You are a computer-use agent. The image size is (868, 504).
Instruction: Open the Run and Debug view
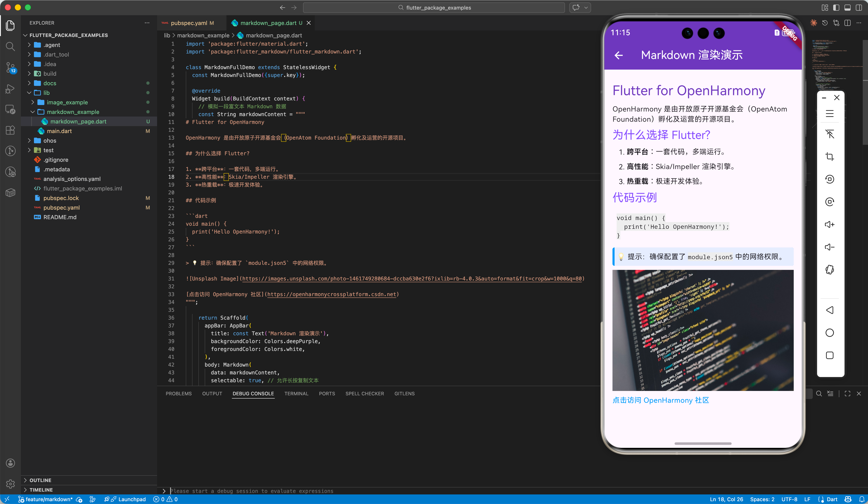pyautogui.click(x=10, y=89)
